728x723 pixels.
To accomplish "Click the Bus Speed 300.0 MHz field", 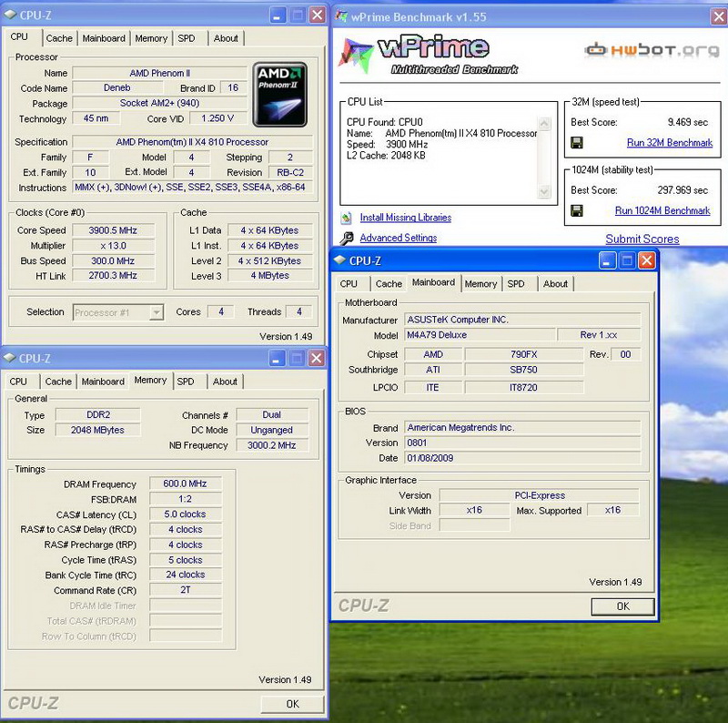I will pyautogui.click(x=113, y=261).
